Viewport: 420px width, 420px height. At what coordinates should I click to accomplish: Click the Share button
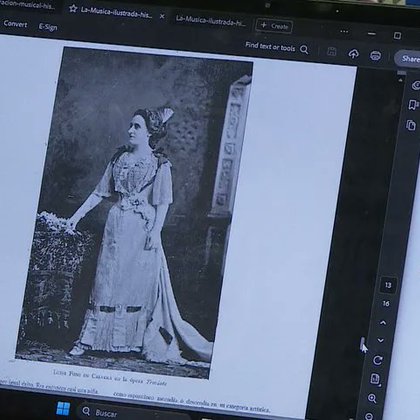pyautogui.click(x=408, y=59)
